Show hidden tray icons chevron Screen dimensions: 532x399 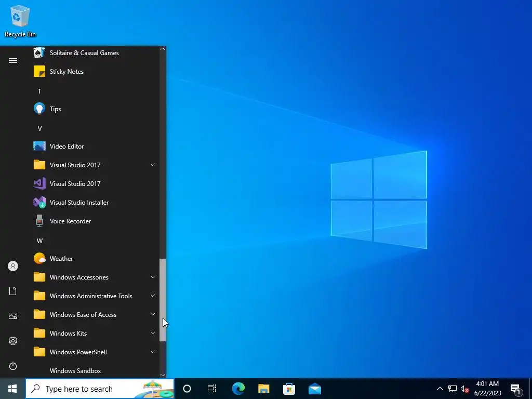point(440,389)
